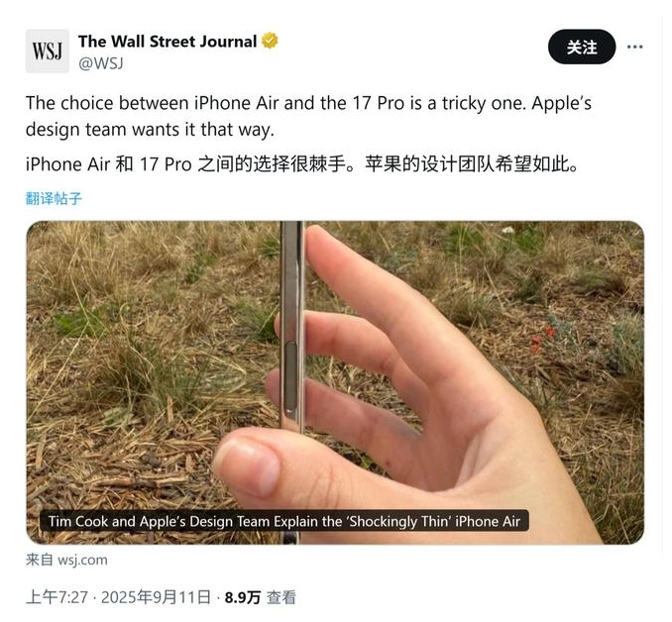The width and height of the screenshot is (672, 622).
Task: Click the thin phone edge in image
Action: 291,326
